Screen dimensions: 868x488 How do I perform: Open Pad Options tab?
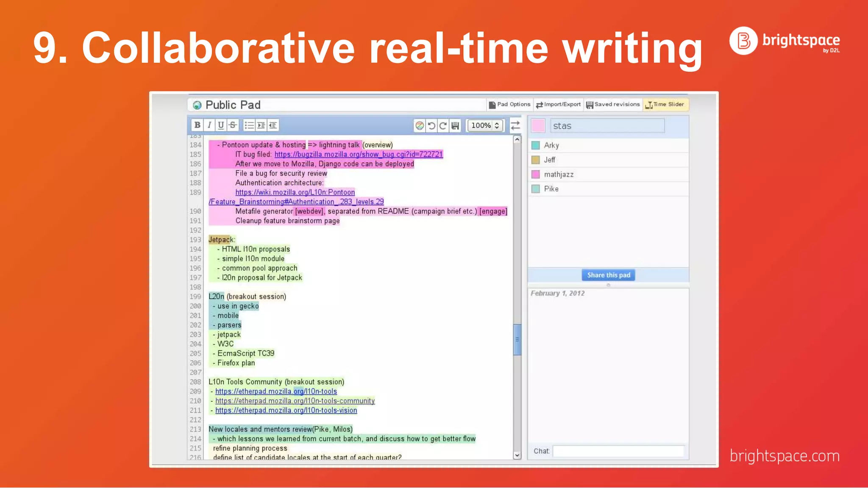point(509,104)
